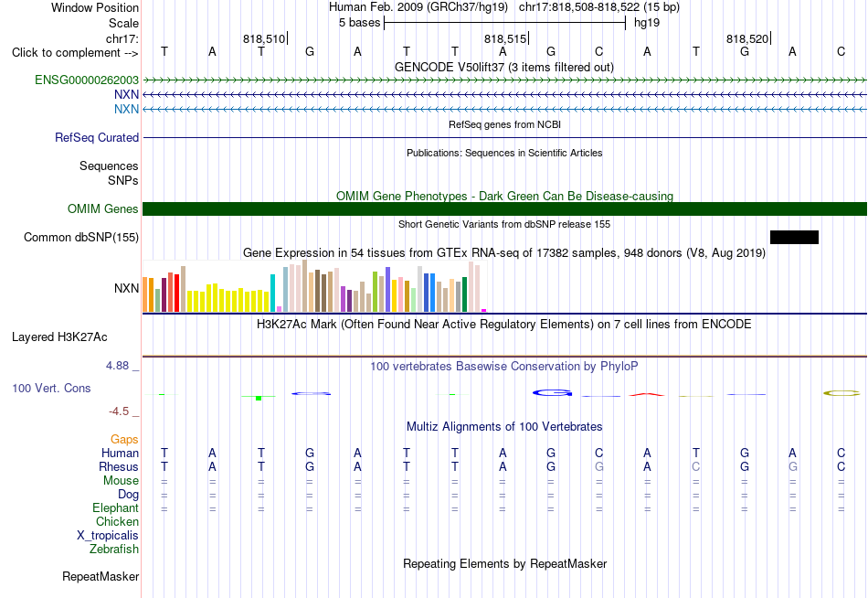
Task: Click the Rhesus species row label
Action: coord(119,466)
